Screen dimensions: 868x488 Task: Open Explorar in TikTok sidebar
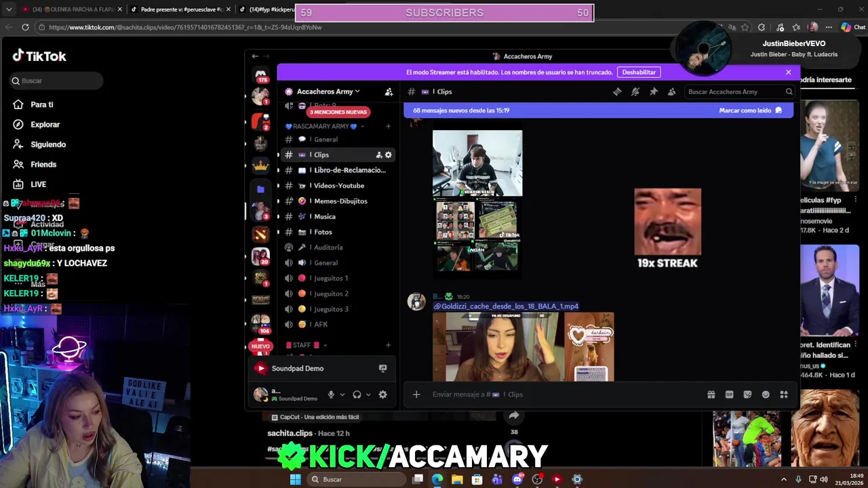45,125
